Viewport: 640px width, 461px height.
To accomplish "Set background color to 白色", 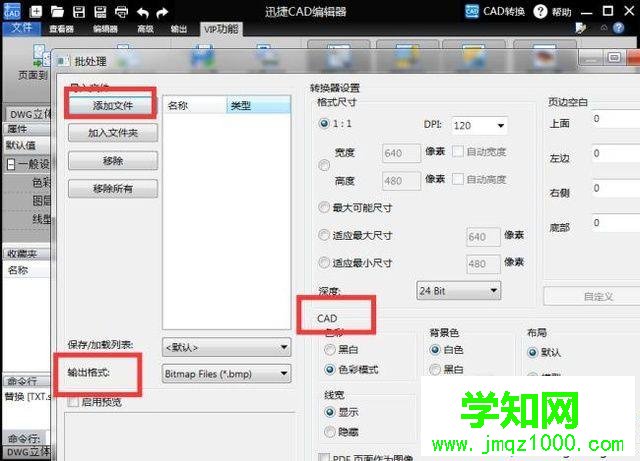I will click(435, 350).
